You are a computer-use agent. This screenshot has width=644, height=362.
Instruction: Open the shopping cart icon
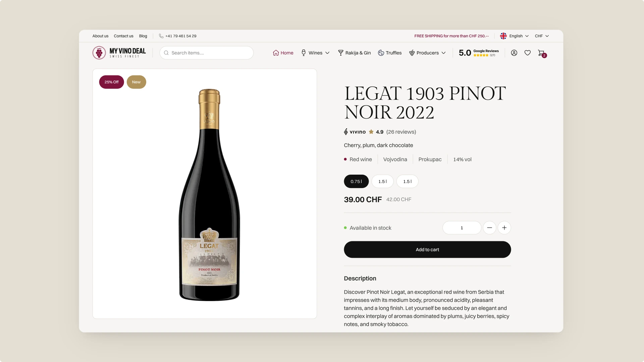[x=541, y=53]
